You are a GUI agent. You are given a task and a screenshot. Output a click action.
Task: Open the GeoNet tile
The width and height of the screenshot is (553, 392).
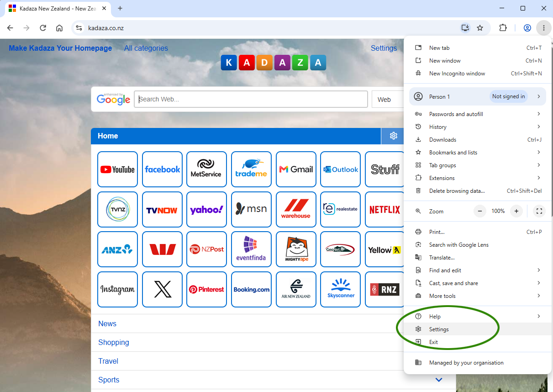340,249
